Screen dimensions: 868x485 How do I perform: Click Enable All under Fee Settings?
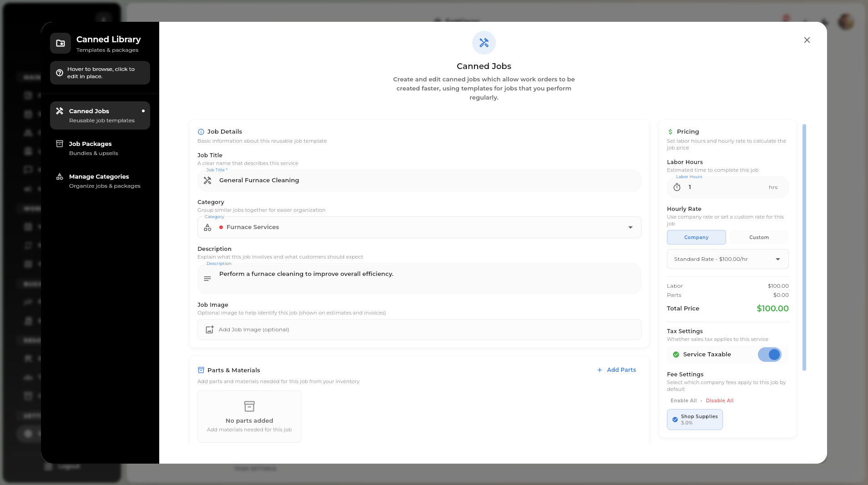click(x=683, y=400)
